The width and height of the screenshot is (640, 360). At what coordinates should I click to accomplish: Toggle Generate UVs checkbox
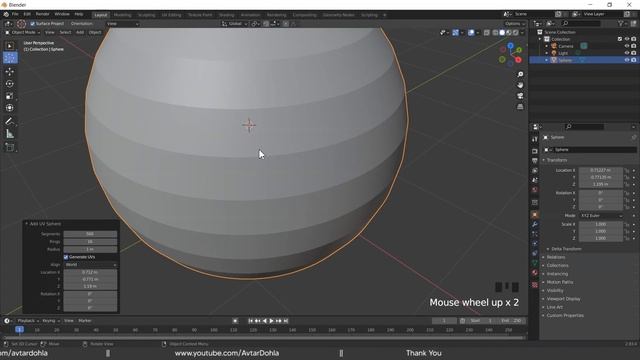(x=66, y=257)
